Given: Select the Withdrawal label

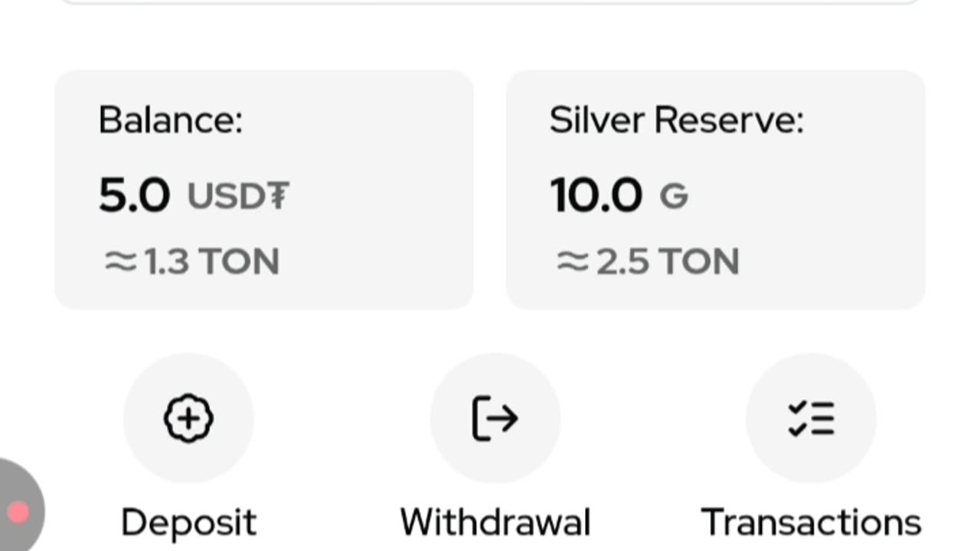Looking at the screenshot, I should [x=495, y=523].
